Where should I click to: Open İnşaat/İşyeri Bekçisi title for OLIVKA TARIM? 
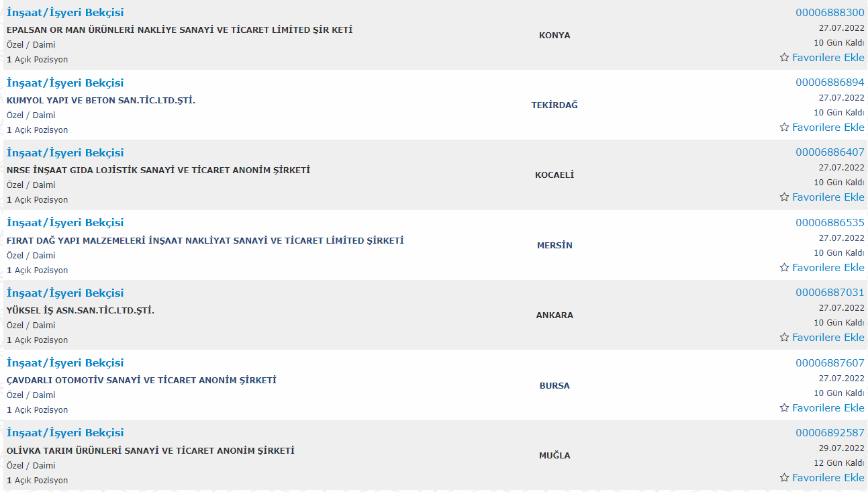(x=65, y=433)
